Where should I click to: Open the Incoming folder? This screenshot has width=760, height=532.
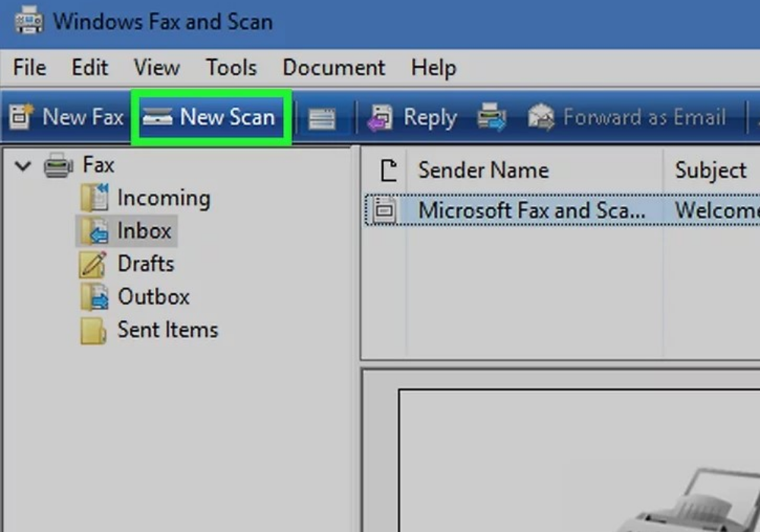coord(163,198)
